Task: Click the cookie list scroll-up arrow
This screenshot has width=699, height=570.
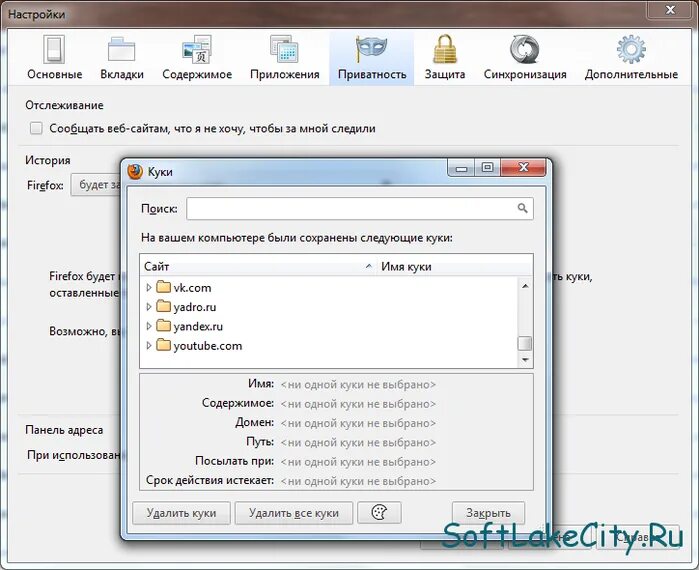Action: click(525, 286)
